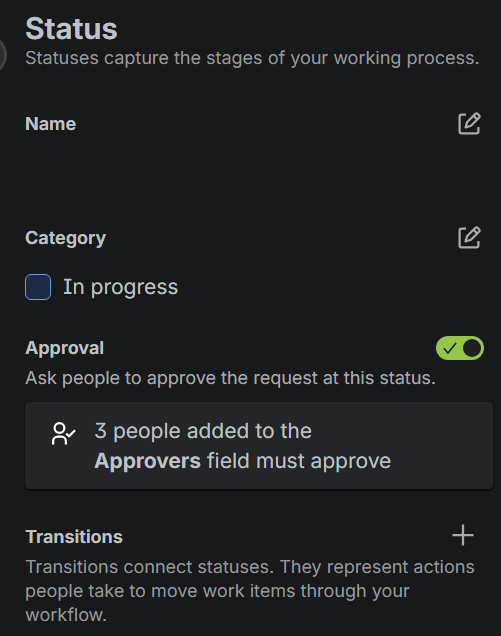Click the In progress category value
The height and width of the screenshot is (636, 501).
(120, 287)
